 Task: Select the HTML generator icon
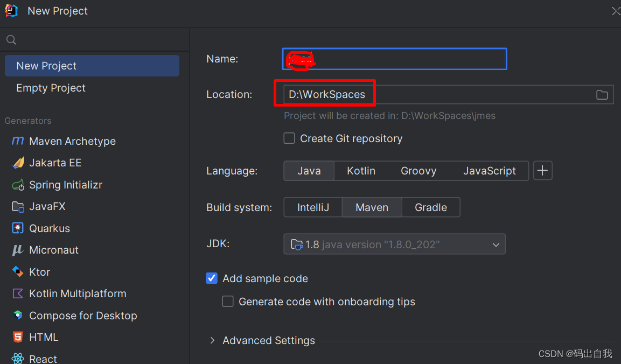pyautogui.click(x=18, y=337)
